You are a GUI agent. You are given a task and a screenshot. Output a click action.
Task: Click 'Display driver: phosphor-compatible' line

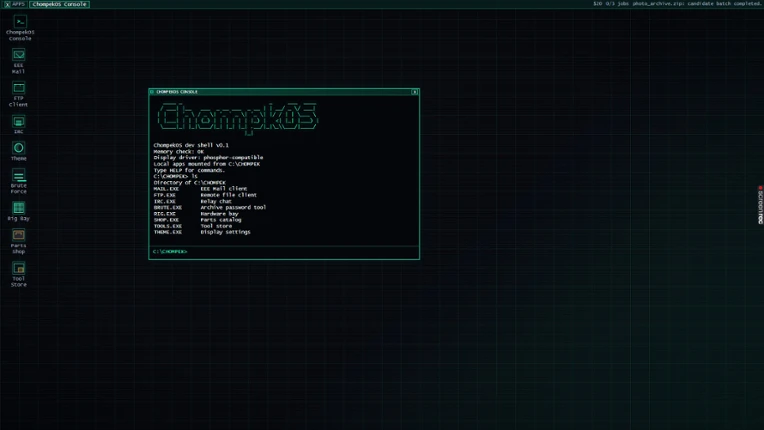click(208, 158)
